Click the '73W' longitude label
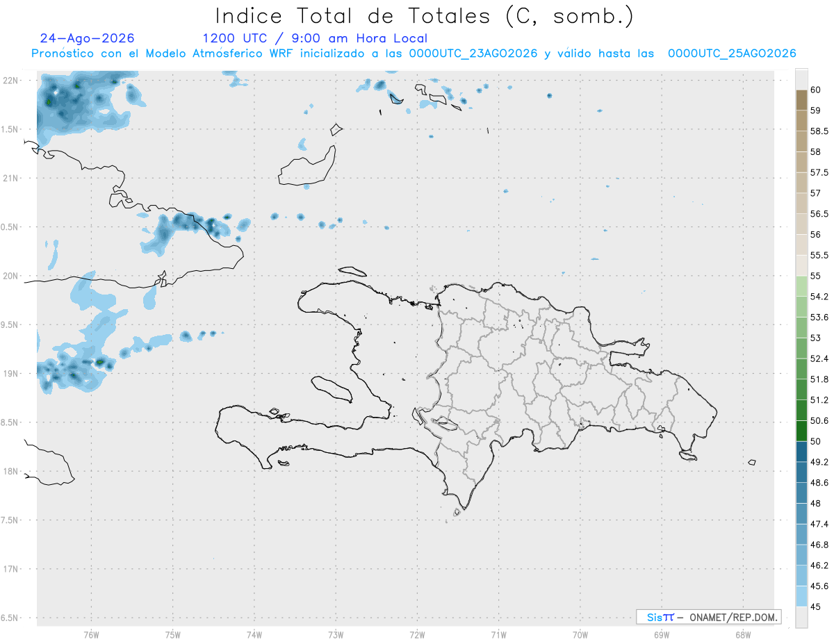 (x=336, y=634)
